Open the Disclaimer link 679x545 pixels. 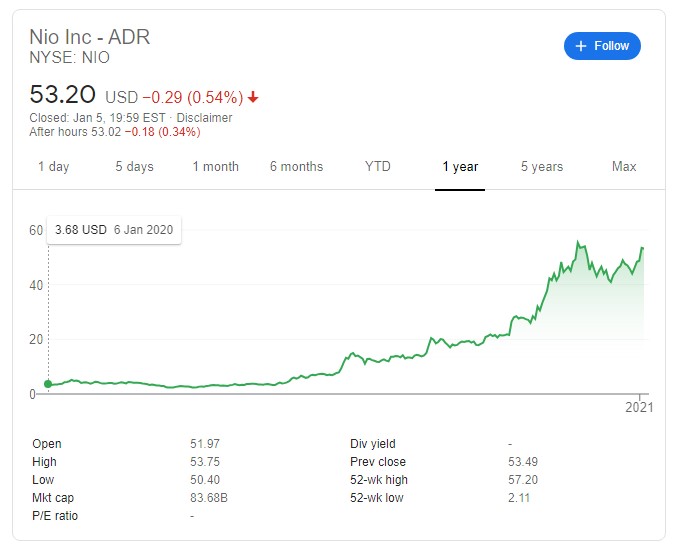[x=204, y=118]
